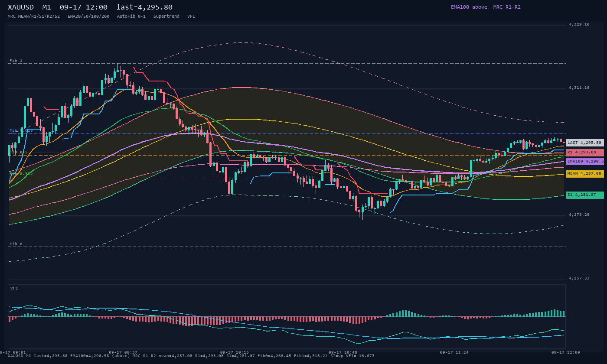
Task: Click the 09-17 10:13 time axis label
Action: click(x=235, y=352)
